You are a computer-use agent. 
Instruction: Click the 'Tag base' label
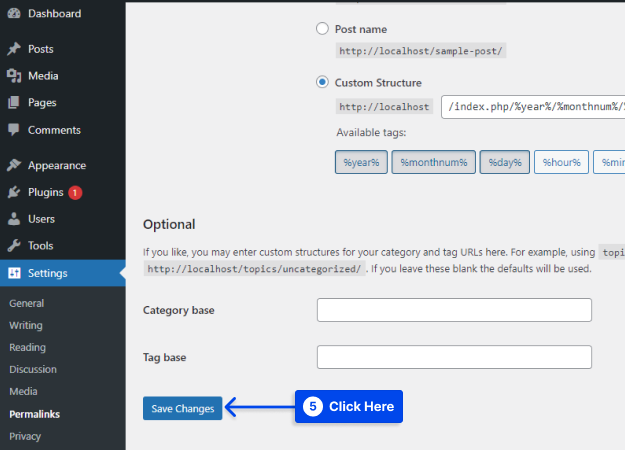[x=165, y=358]
